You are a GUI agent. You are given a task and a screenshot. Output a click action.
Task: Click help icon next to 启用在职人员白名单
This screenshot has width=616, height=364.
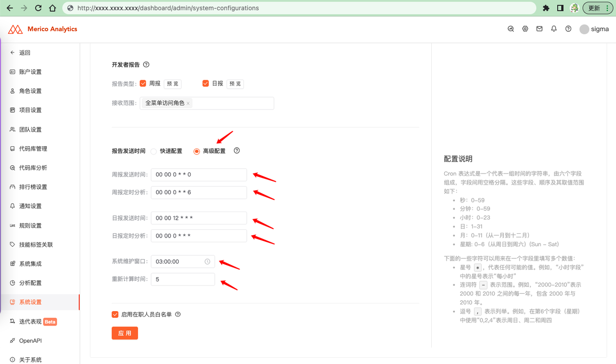point(178,314)
